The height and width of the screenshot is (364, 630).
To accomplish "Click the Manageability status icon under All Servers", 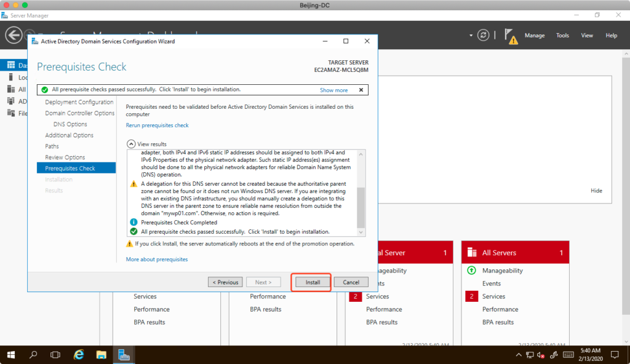I will pos(472,271).
